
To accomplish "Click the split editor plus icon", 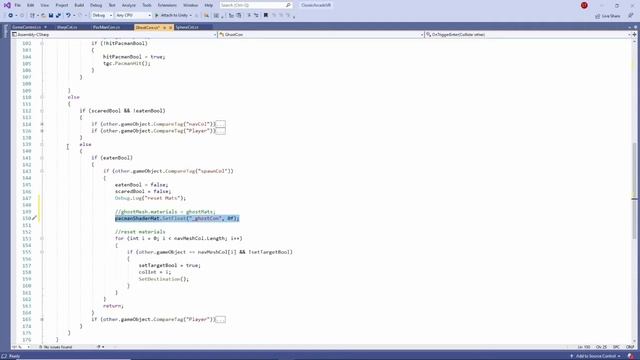I will [634, 35].
